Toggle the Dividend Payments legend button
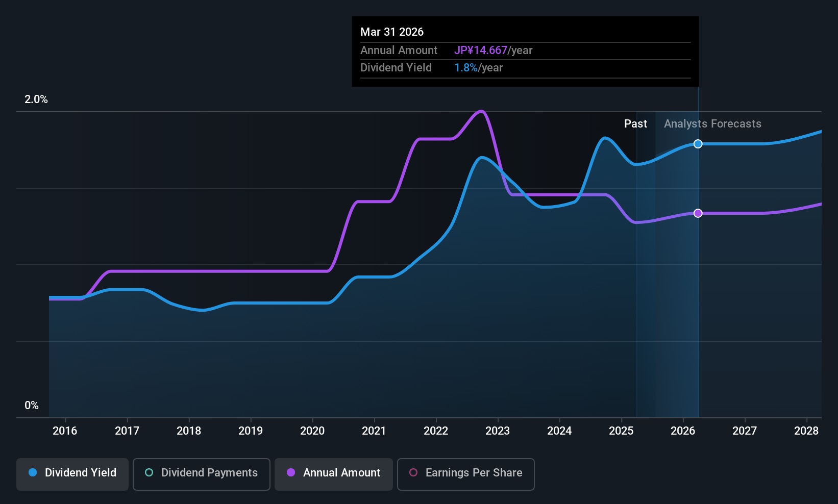Screen dimensions: 838x504 (x=202, y=474)
